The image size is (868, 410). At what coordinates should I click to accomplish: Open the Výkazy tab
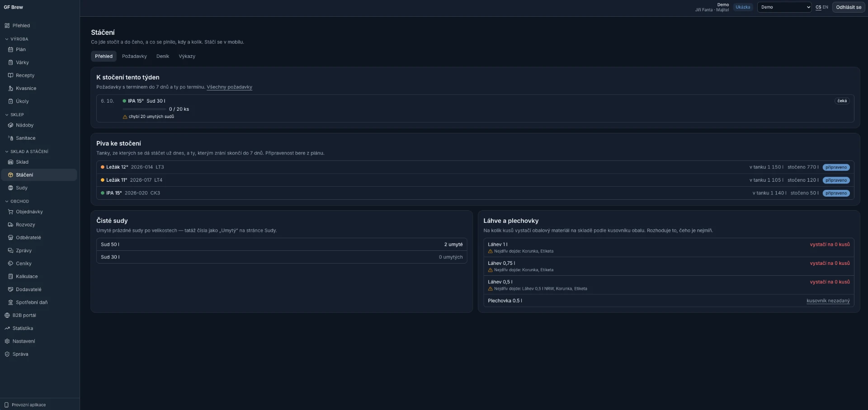click(x=187, y=56)
